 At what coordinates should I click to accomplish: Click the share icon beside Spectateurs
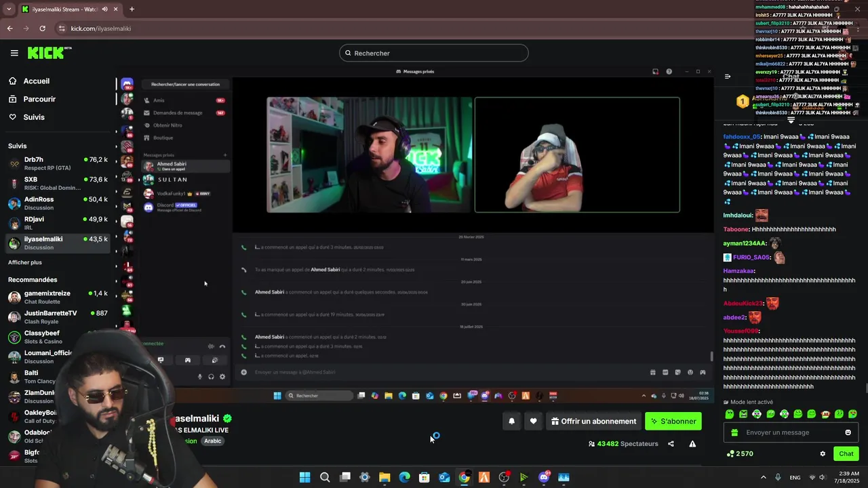tap(671, 444)
